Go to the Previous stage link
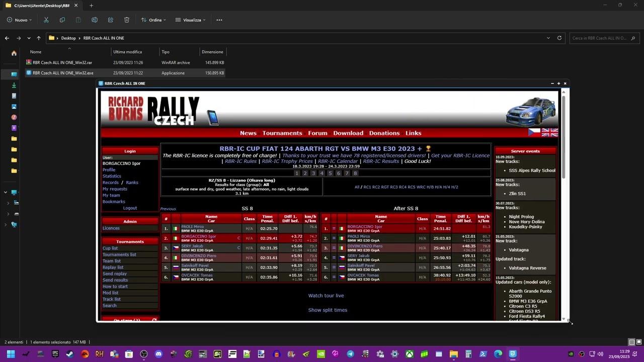Viewport: 644px width, 362px height. point(168,209)
